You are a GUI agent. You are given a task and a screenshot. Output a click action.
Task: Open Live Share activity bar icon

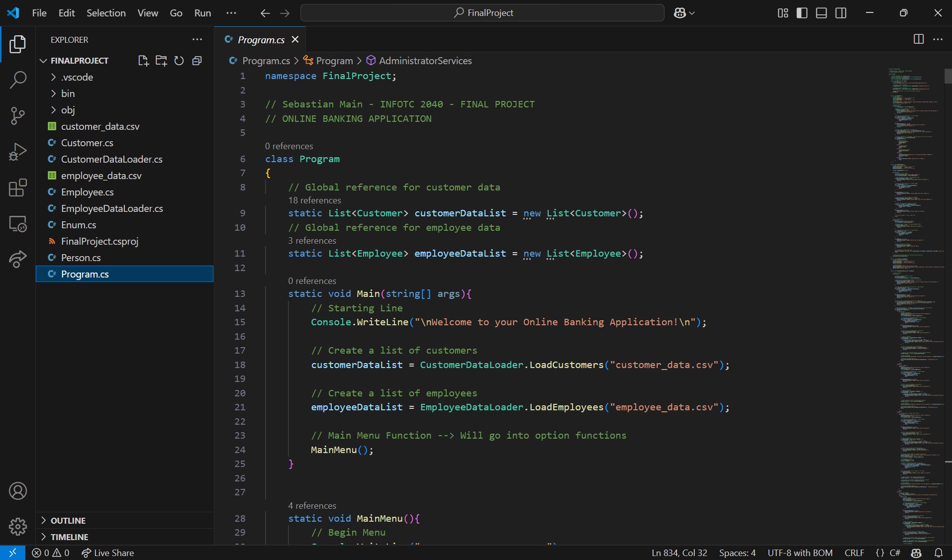click(x=17, y=259)
